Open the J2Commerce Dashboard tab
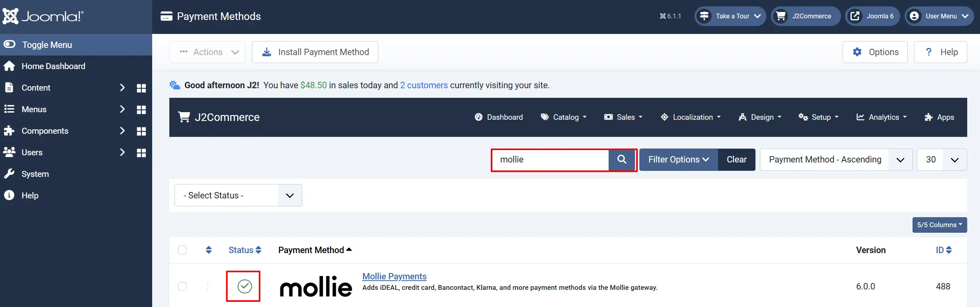The width and height of the screenshot is (980, 307). [498, 117]
